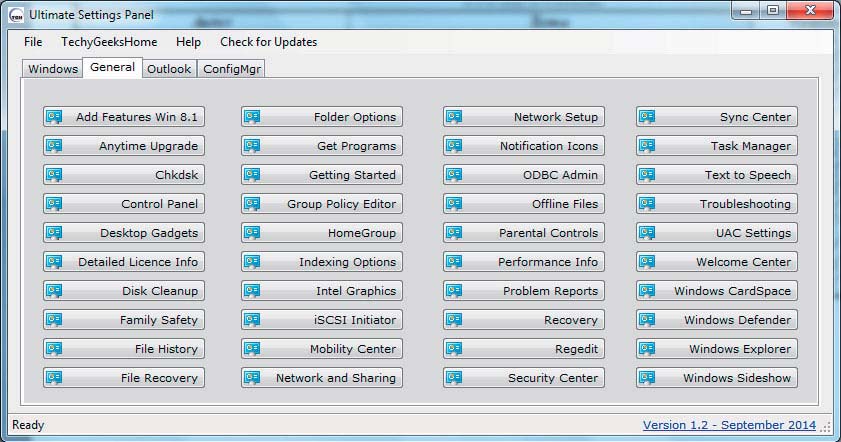Switch to the Outlook tab

coord(169,69)
